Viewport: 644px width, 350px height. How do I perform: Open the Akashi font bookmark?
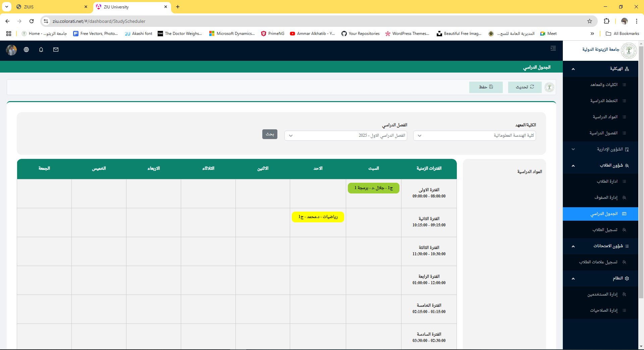click(x=139, y=34)
